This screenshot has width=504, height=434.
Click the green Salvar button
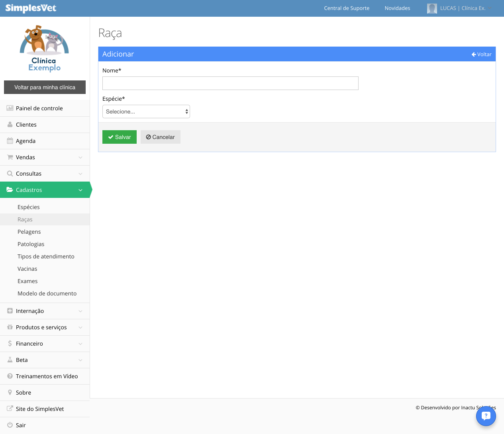(120, 137)
